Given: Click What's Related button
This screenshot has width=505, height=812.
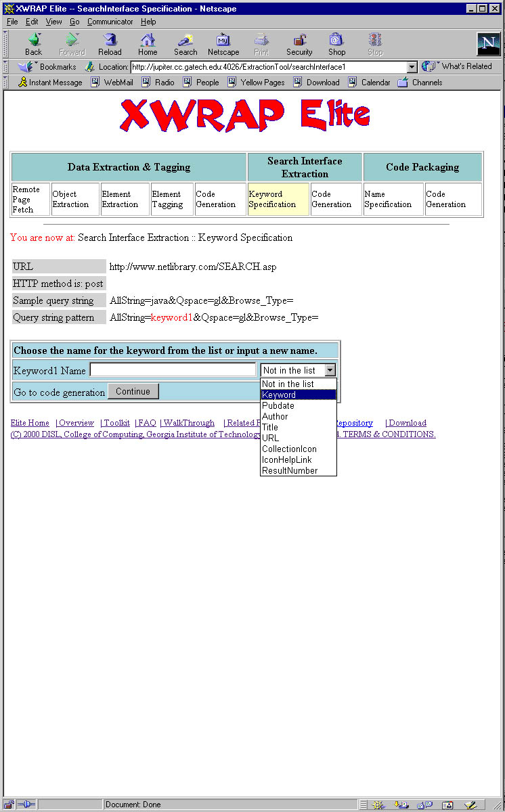Looking at the screenshot, I should coord(460,66).
